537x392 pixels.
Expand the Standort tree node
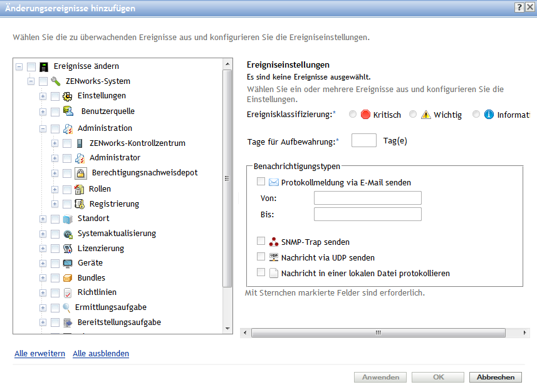pyautogui.click(x=43, y=219)
